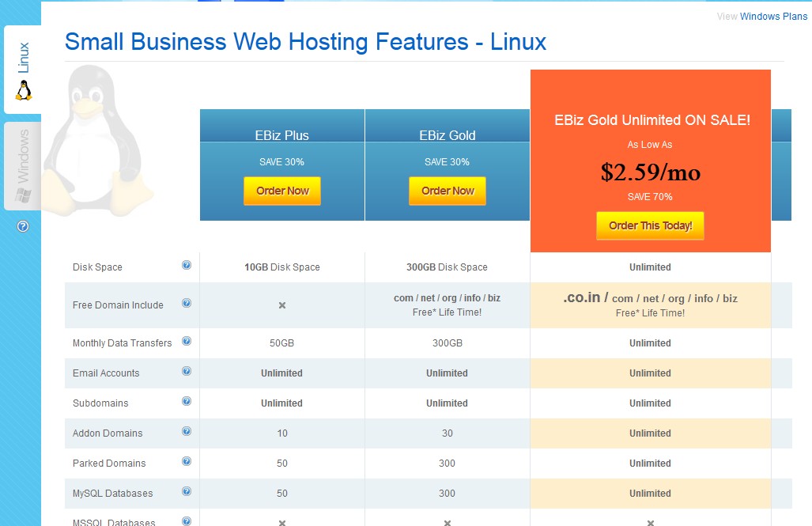This screenshot has width=812, height=526.
Task: Click the Parked Domains value 300
Action: (447, 464)
